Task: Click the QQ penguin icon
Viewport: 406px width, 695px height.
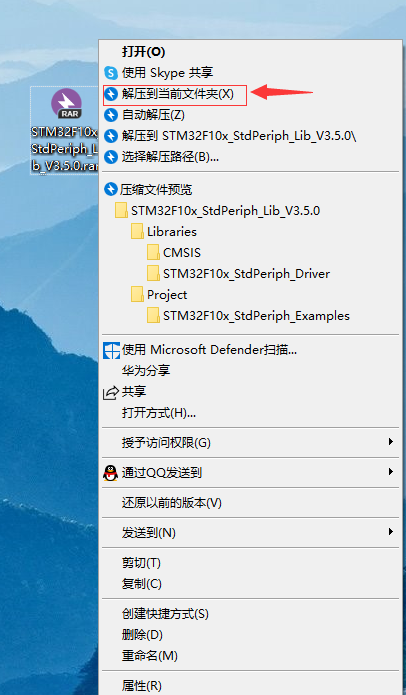Action: coord(111,473)
